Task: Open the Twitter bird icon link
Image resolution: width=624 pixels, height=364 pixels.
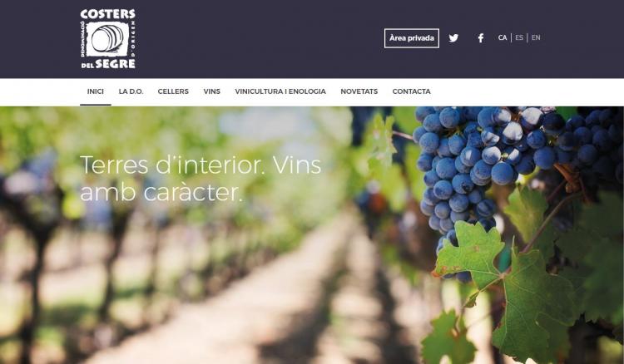Action: tap(453, 38)
